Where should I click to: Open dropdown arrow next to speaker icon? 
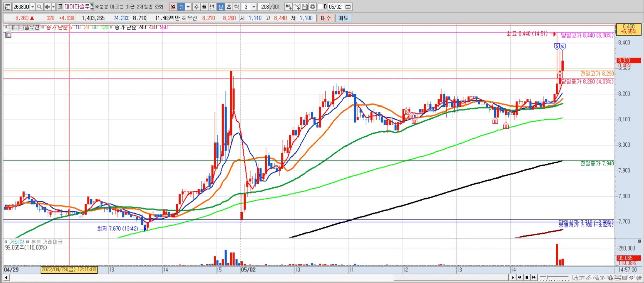point(53,7)
